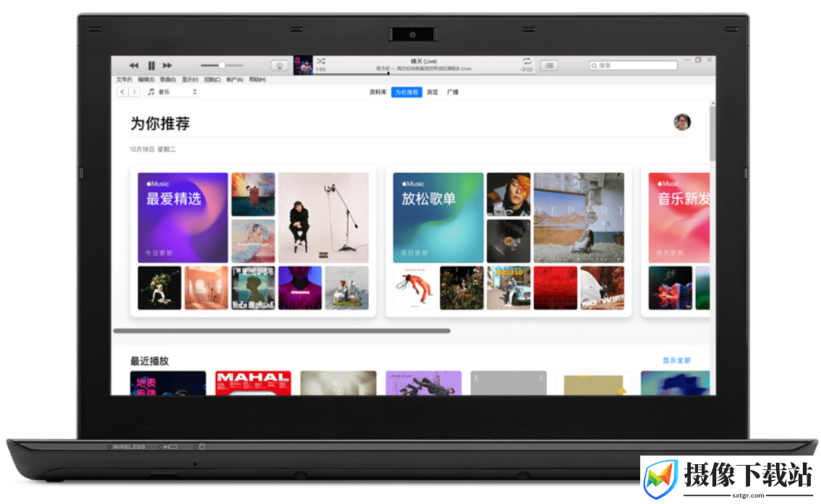Open the 文件(F) menu
The height and width of the screenshot is (504, 821).
pyautogui.click(x=124, y=80)
